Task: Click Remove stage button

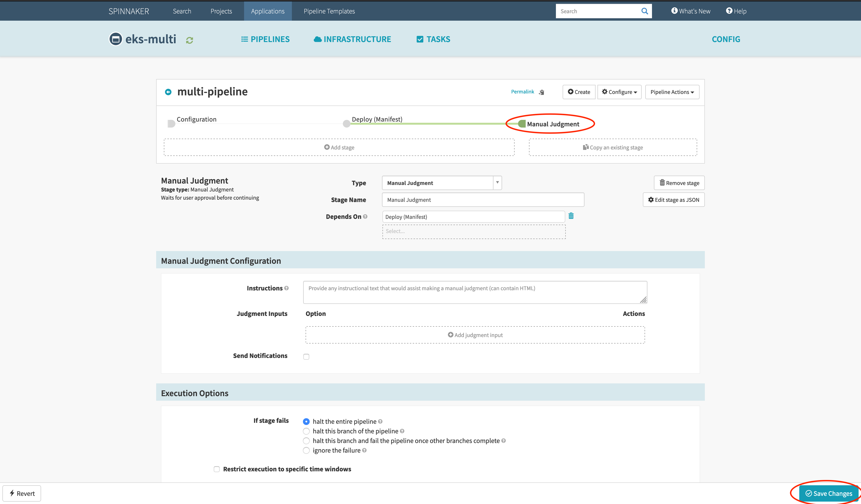Action: click(x=679, y=183)
